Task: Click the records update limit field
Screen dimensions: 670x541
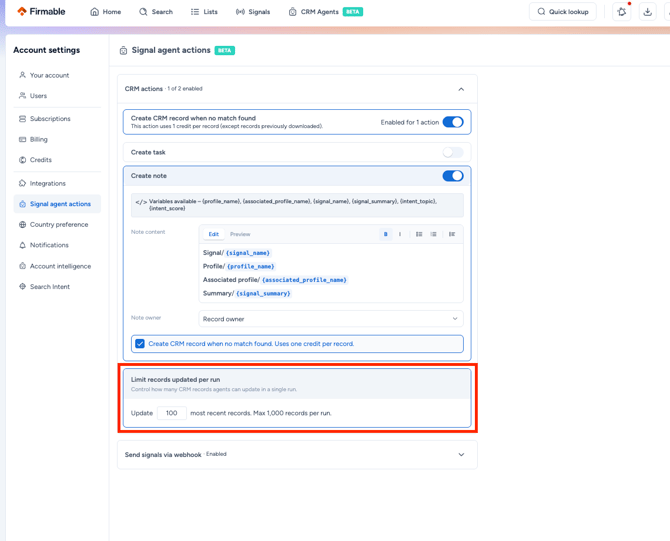Action: pyautogui.click(x=172, y=413)
